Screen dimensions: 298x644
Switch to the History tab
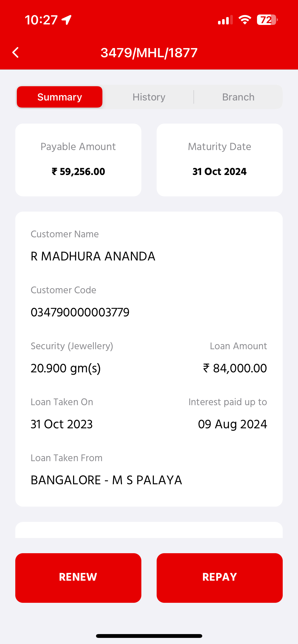click(149, 97)
